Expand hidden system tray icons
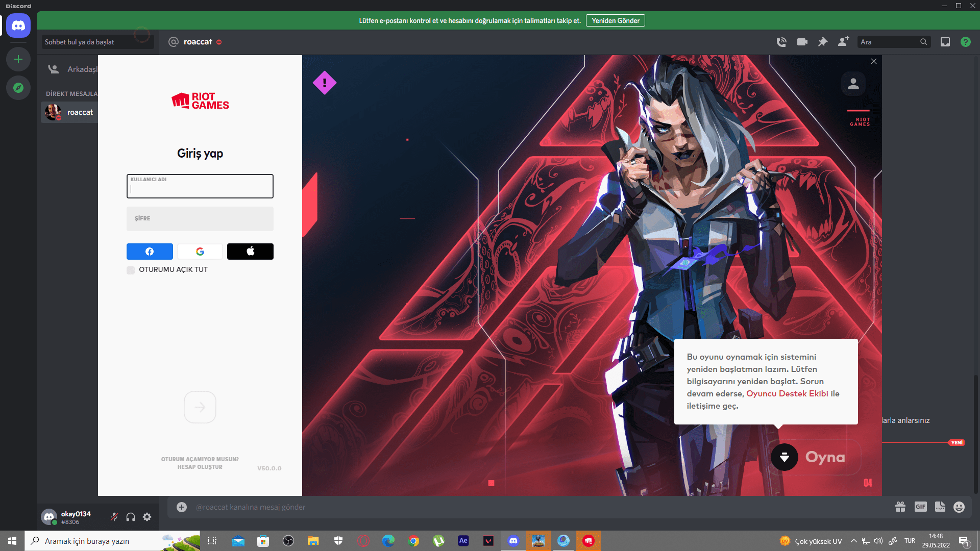Viewport: 980px width, 551px height. tap(854, 541)
